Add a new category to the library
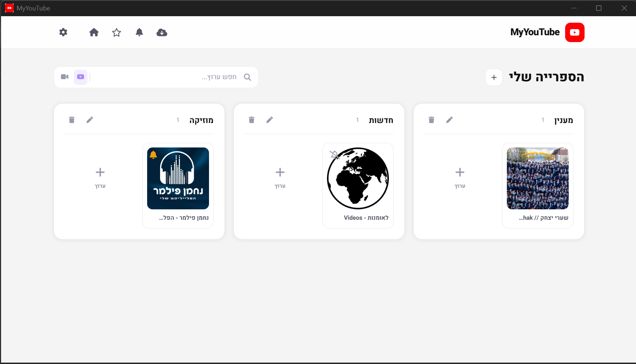Image resolution: width=636 pixels, height=364 pixels. click(x=494, y=77)
